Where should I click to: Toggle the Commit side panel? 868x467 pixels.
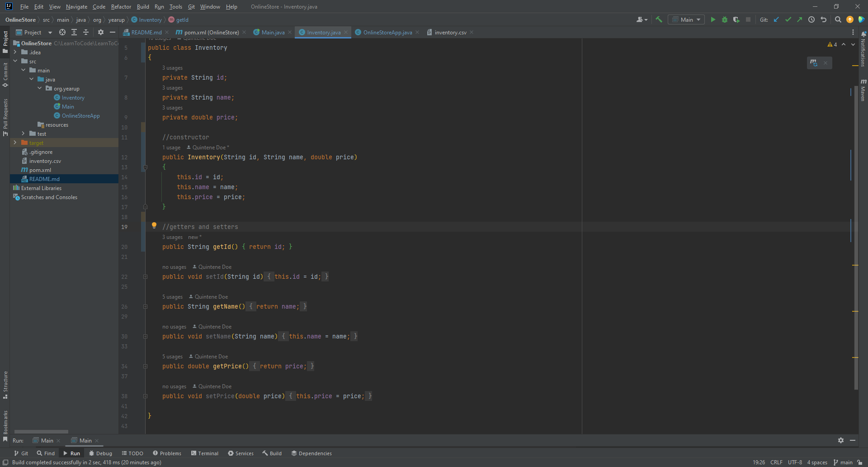tap(5, 75)
